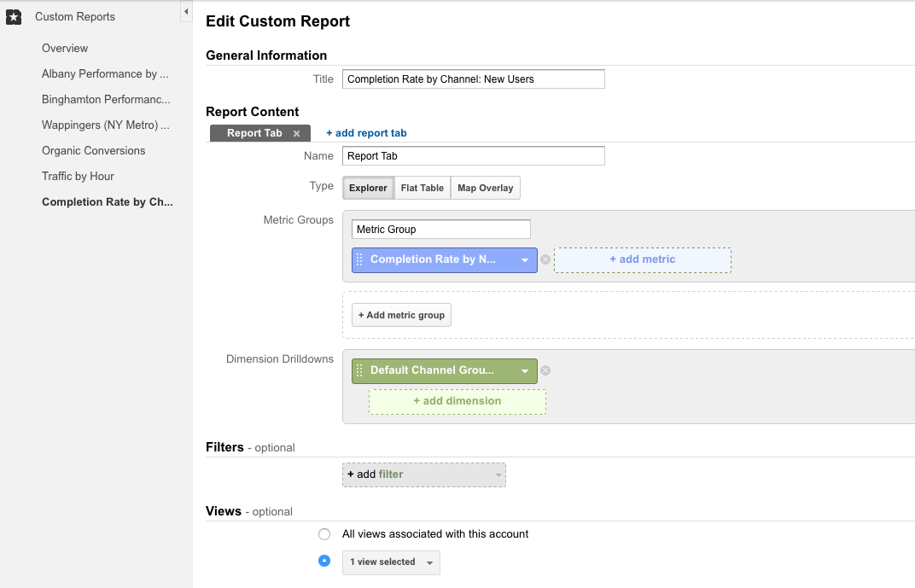This screenshot has width=915, height=588.
Task: Expand the Default Channel Grouping dropdown
Action: pyautogui.click(x=525, y=371)
